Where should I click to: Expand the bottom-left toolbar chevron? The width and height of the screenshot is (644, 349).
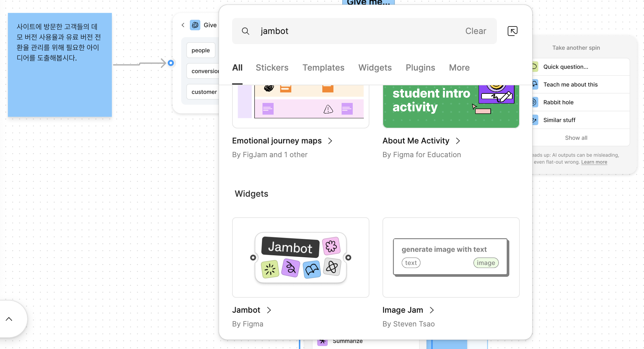pyautogui.click(x=9, y=319)
